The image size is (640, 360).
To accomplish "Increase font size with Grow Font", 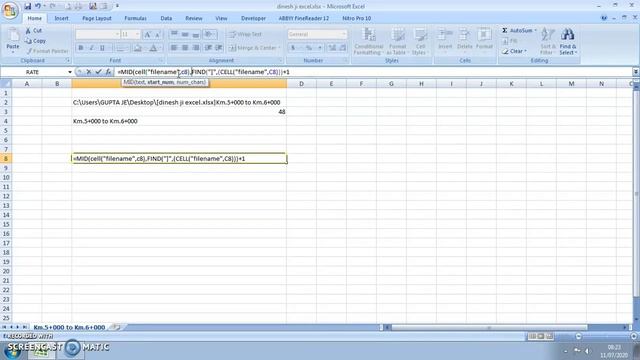I will (x=147, y=35).
